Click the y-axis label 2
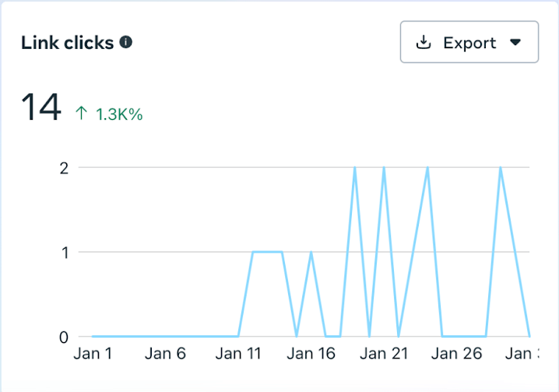The height and width of the screenshot is (392, 559). tap(64, 167)
